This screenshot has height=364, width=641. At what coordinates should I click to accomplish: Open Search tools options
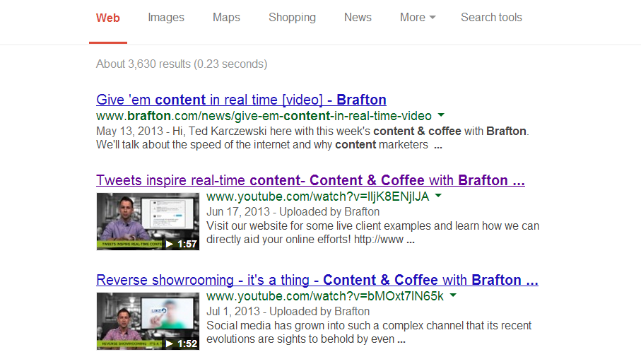pyautogui.click(x=491, y=18)
